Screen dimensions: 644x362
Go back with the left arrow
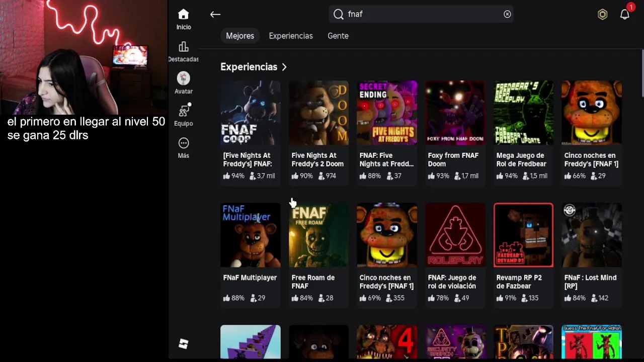tap(215, 15)
